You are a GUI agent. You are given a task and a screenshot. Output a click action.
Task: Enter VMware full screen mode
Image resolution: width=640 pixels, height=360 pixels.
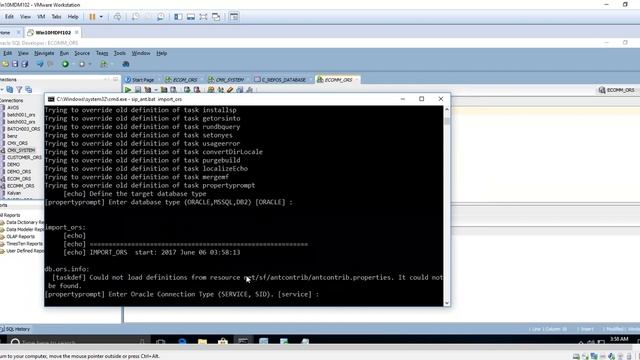coord(203,17)
